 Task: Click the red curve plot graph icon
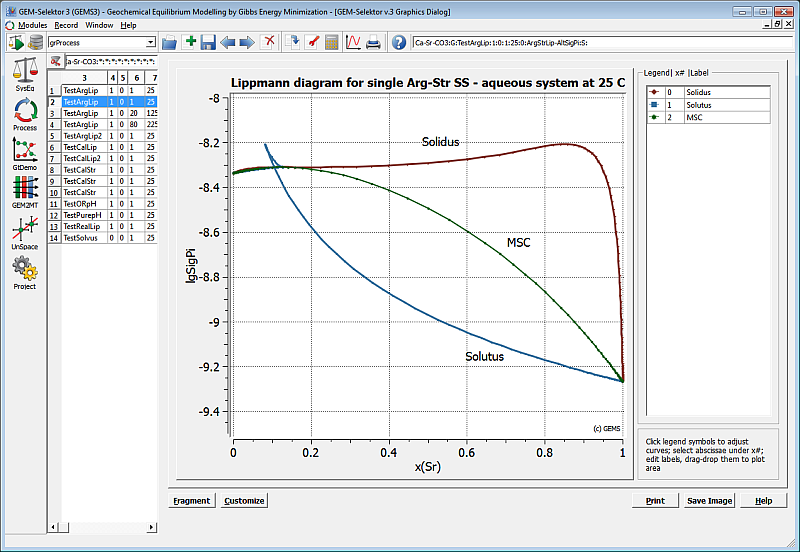(353, 42)
